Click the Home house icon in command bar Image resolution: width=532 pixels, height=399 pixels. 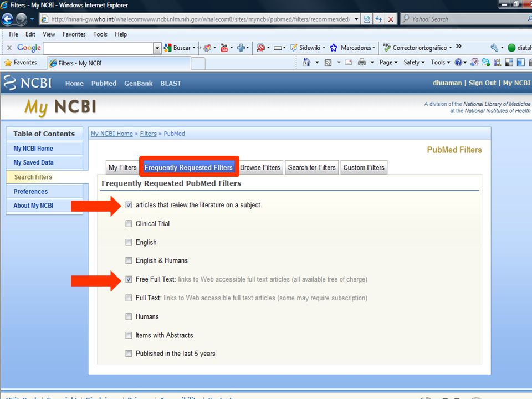coord(306,63)
